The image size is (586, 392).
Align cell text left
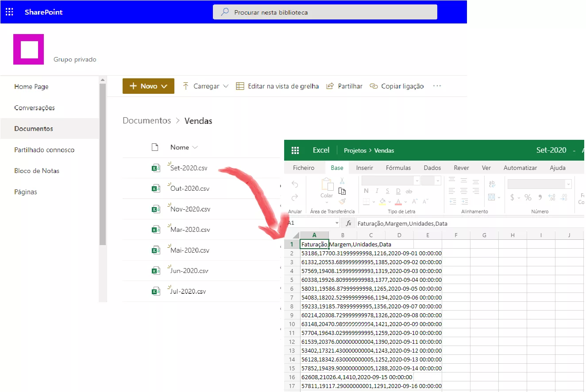(452, 191)
